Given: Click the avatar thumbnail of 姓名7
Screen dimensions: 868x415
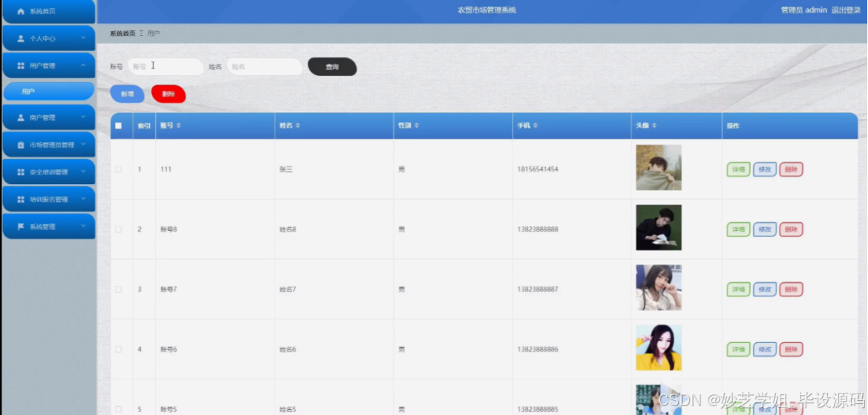Looking at the screenshot, I should (658, 287).
